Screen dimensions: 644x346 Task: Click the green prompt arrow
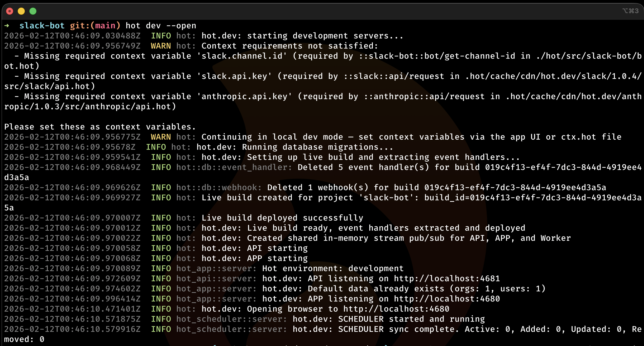click(7, 26)
